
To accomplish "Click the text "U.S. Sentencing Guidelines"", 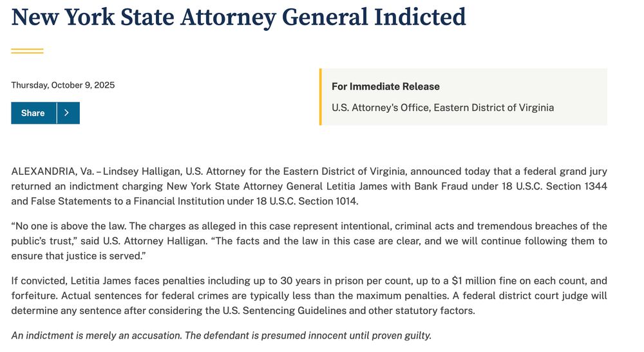I will click(x=284, y=311).
